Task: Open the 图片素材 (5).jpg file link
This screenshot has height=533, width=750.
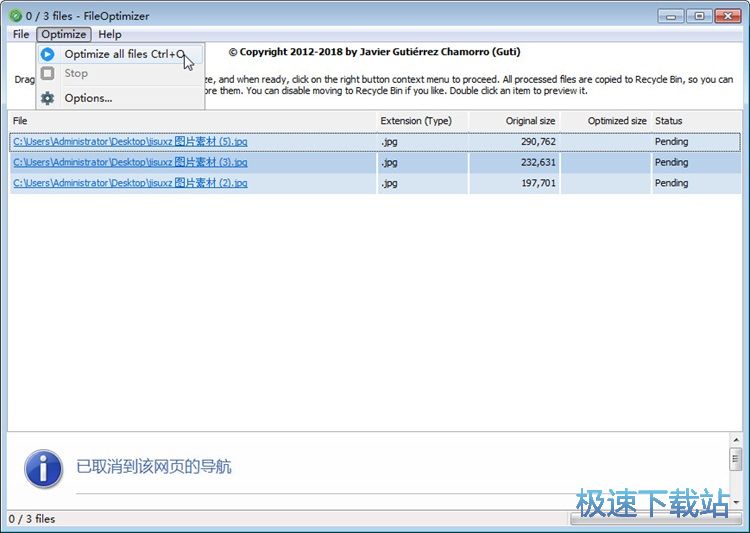Action: (x=130, y=142)
